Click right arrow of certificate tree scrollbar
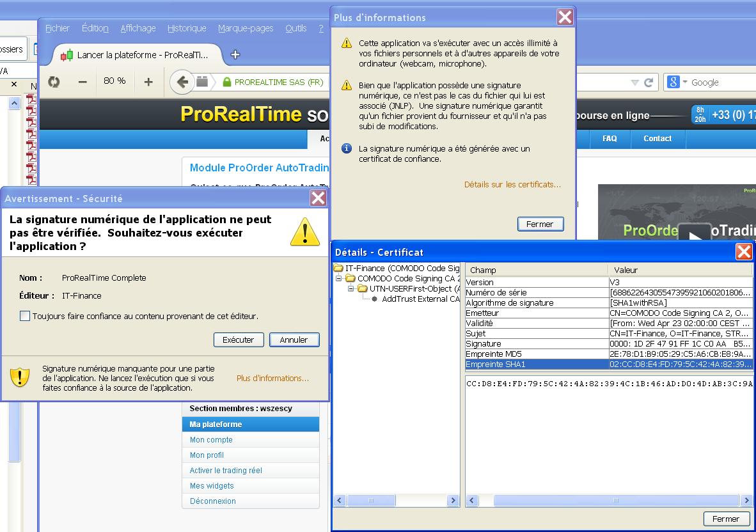Screen dimensions: 756x532 pos(453,501)
